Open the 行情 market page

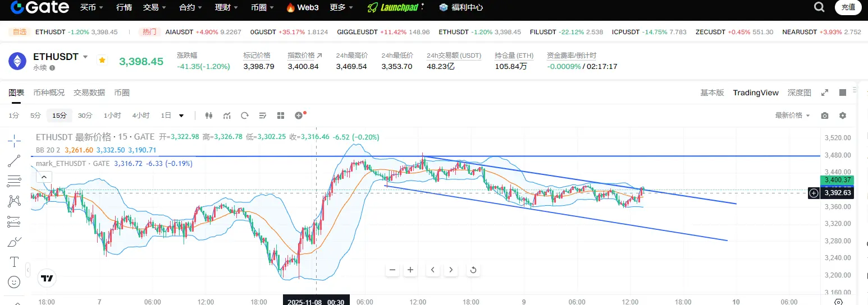124,7
